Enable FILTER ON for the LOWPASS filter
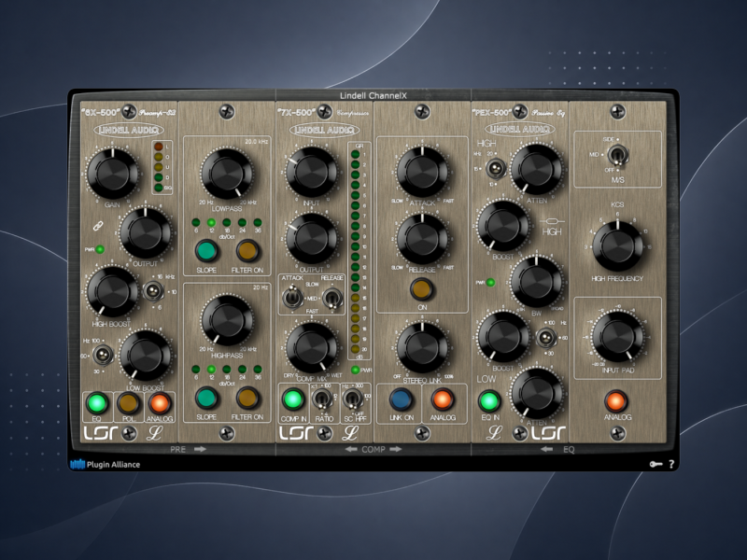 247,251
